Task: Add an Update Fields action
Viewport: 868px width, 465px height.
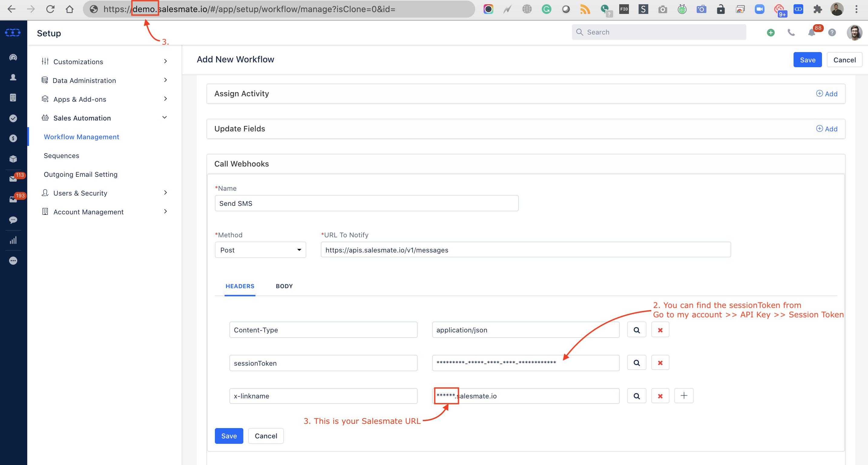Action: point(827,129)
